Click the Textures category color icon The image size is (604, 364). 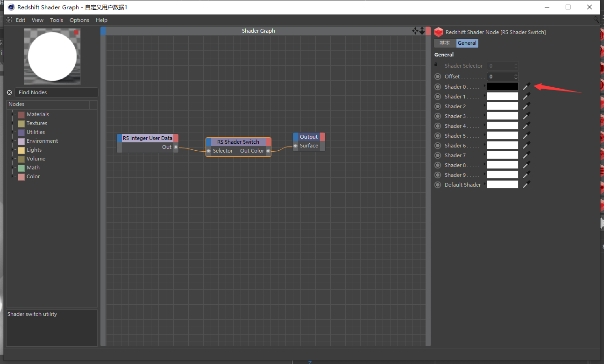click(21, 123)
